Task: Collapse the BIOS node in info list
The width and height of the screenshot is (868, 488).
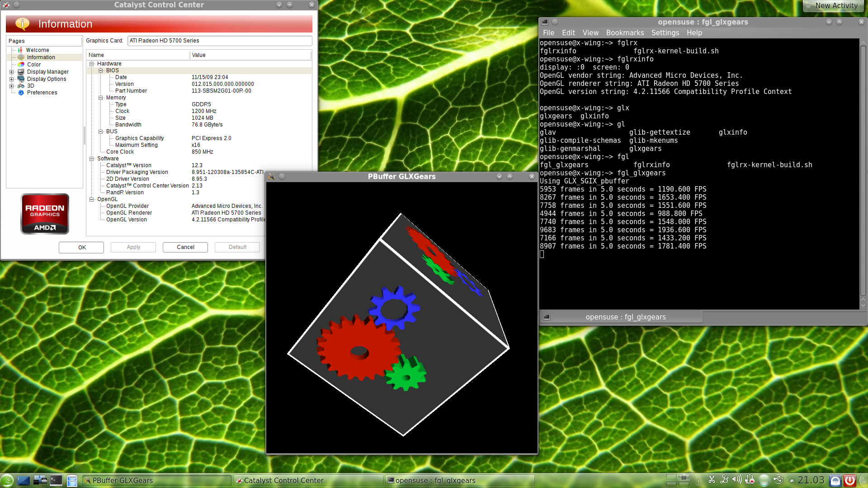Action: (x=101, y=70)
